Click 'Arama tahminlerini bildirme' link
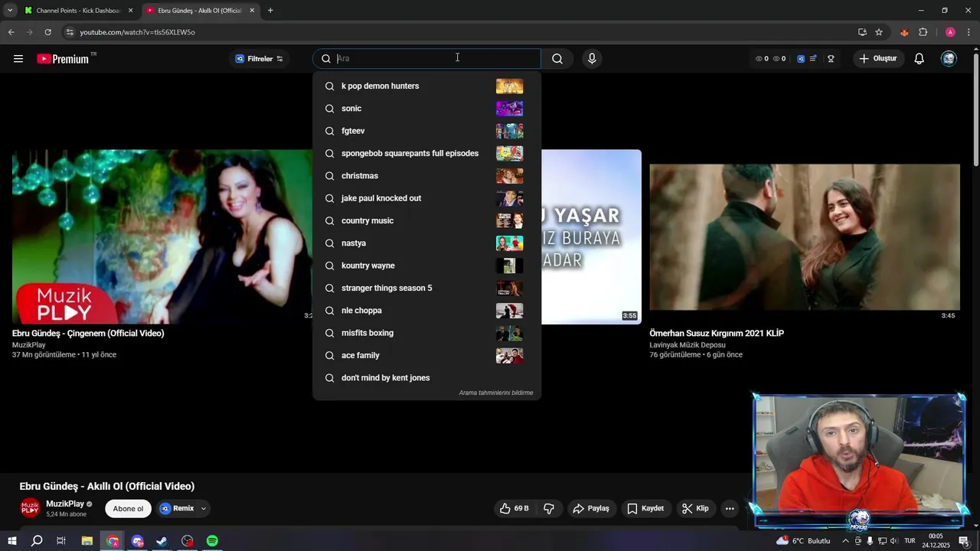Screen dimensions: 980x551 pyautogui.click(x=496, y=393)
